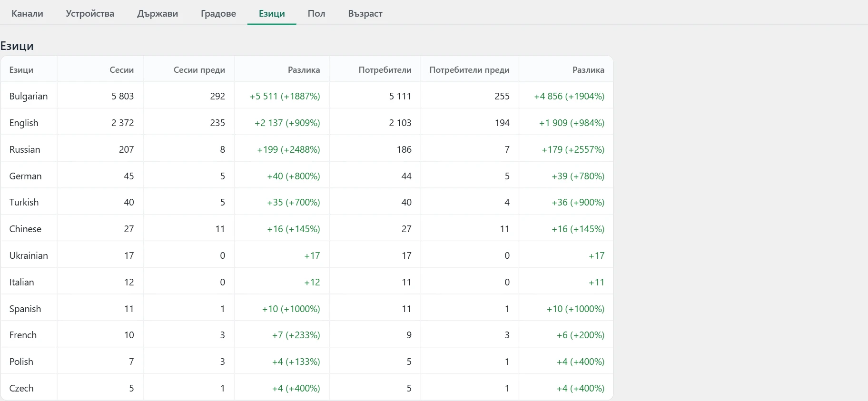Click the Czech language name
Viewport: 868px width, 401px height.
click(x=21, y=388)
